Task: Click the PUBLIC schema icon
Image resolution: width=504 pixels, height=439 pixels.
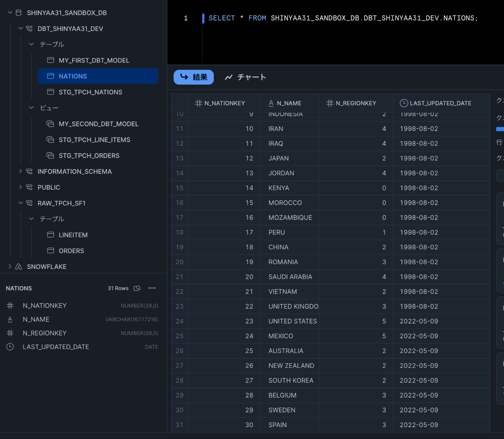Action: point(29,187)
